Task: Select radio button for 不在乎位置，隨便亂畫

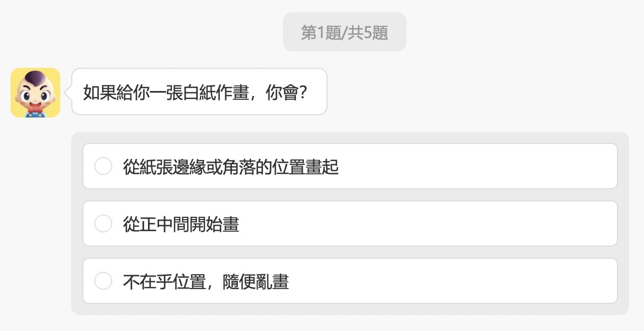Action: 103,280
